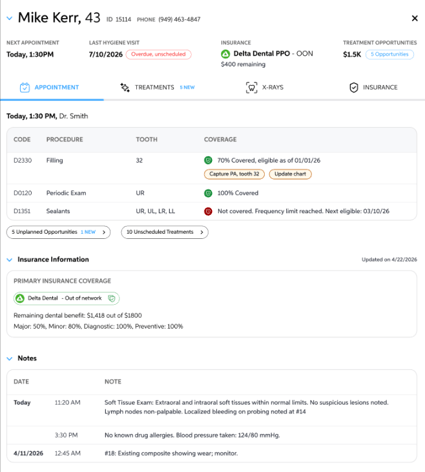The height and width of the screenshot is (472, 425).
Task: Select the D2330 code cell
Action: (x=23, y=160)
